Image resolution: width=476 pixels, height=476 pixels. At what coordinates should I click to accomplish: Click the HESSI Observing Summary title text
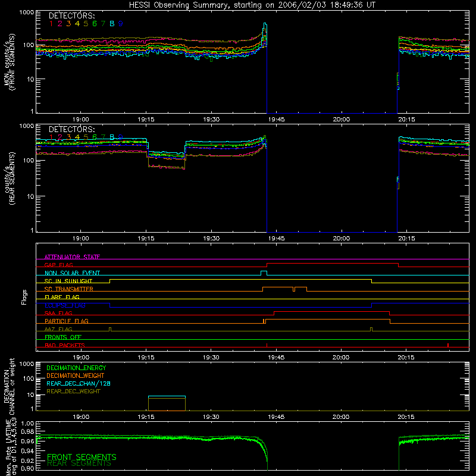point(252,5)
